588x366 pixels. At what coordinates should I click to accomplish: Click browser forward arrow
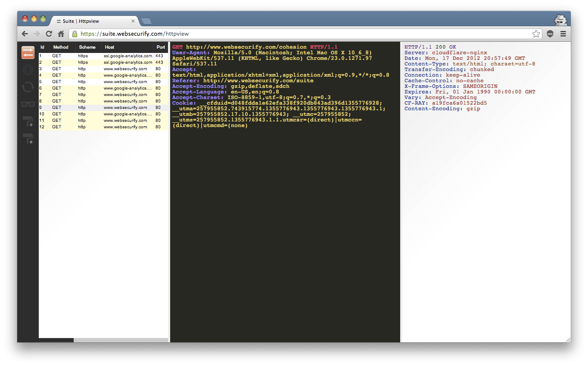(x=37, y=34)
